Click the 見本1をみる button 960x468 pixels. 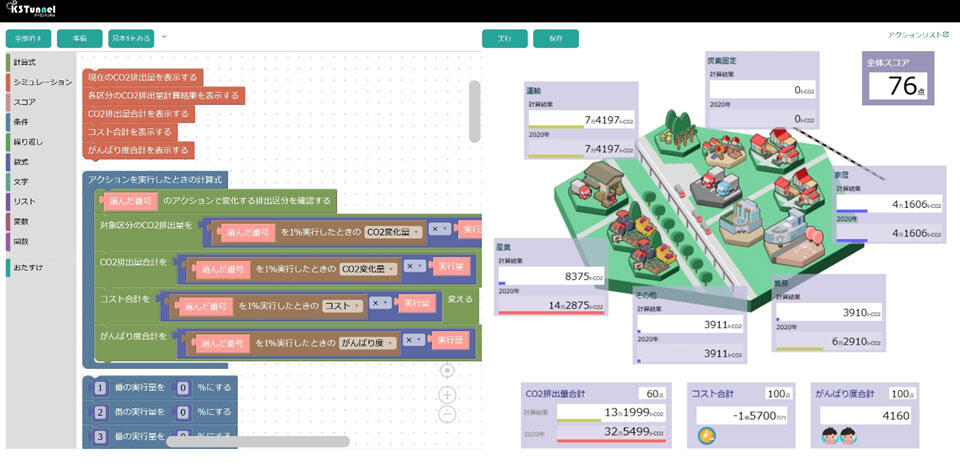tap(131, 38)
